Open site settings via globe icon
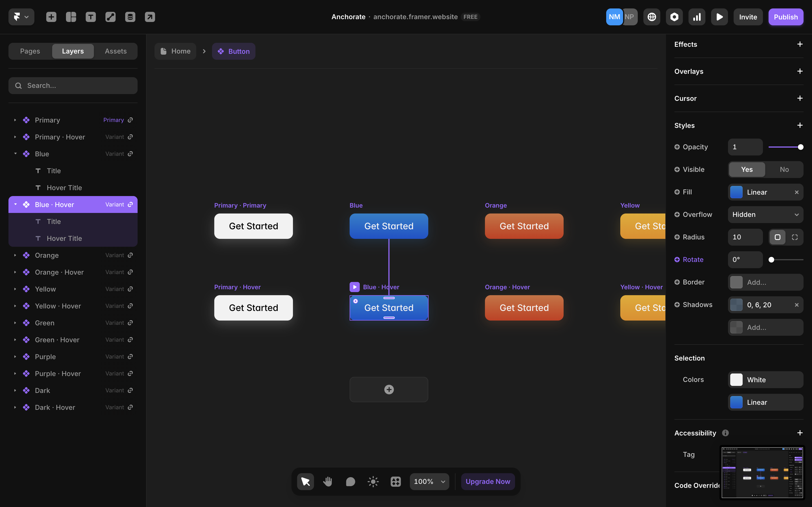Viewport: 812px width, 507px height. (x=652, y=17)
